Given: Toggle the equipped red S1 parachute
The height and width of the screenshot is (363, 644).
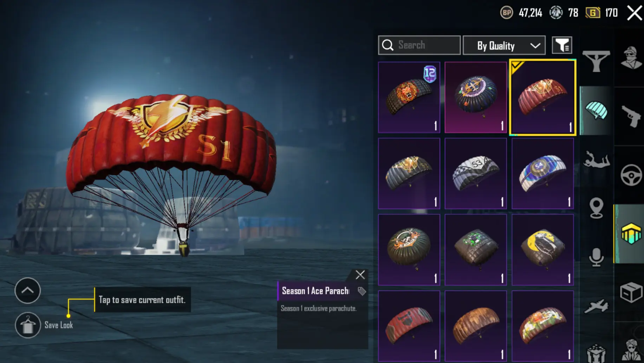Looking at the screenshot, I should (x=543, y=97).
